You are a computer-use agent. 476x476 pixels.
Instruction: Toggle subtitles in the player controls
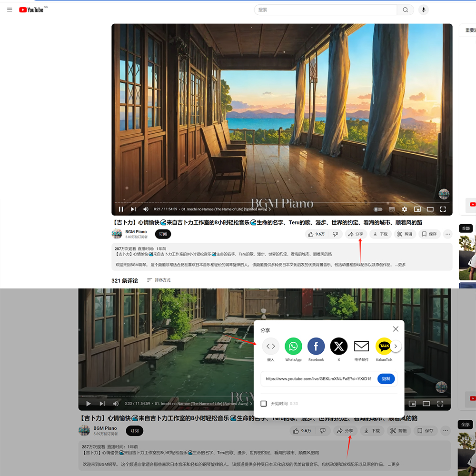[x=392, y=209]
